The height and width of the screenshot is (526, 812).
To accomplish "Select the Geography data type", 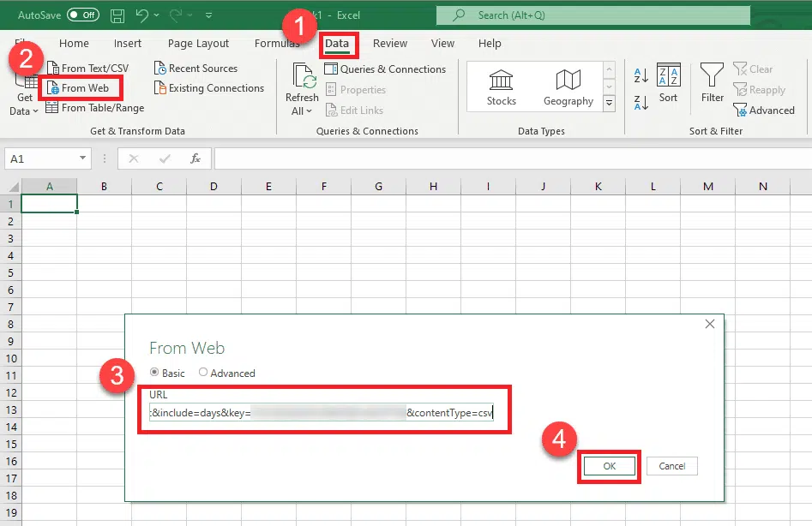I will 568,87.
